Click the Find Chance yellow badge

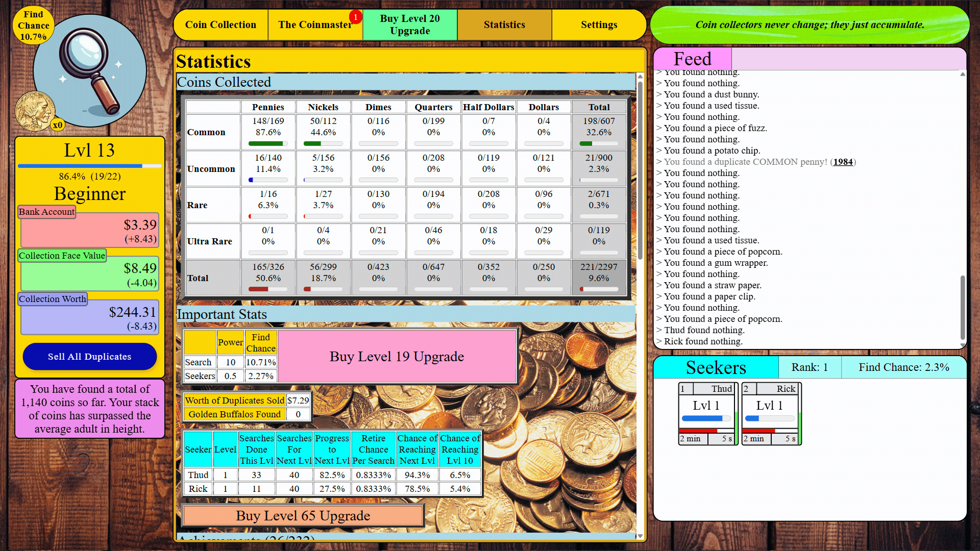pos(33,26)
